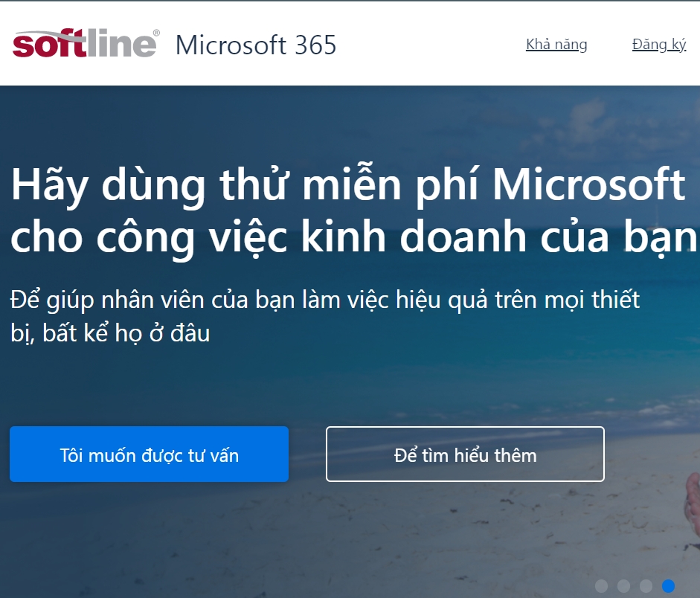Viewport: 700px width, 598px height.
Task: Select the first carousel dot
Action: tap(601, 585)
